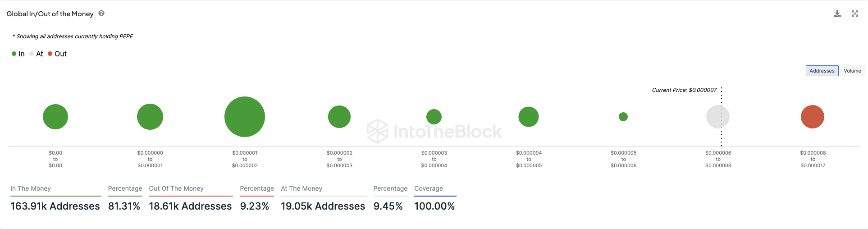Toggle the gray At legend item

coord(37,54)
